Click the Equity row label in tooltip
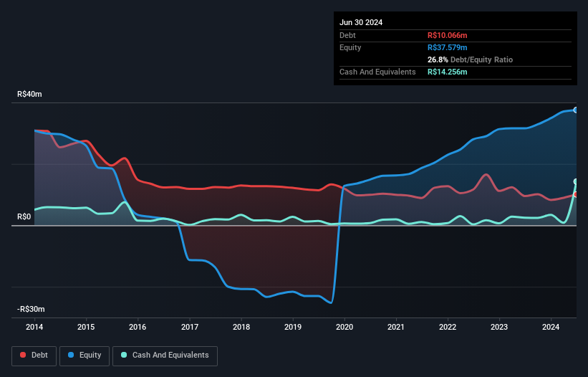 [350, 47]
